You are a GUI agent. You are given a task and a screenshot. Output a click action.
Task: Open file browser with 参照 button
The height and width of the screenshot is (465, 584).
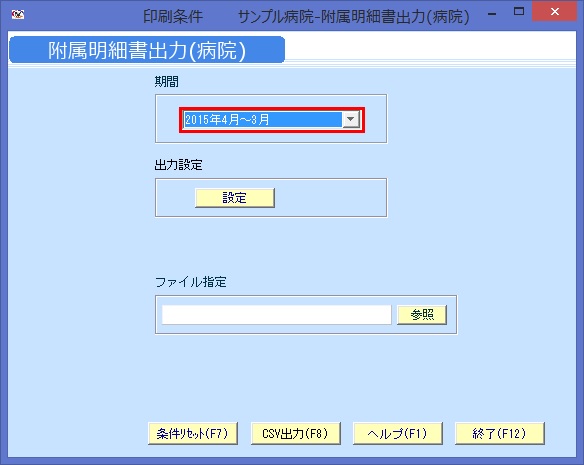click(x=422, y=315)
